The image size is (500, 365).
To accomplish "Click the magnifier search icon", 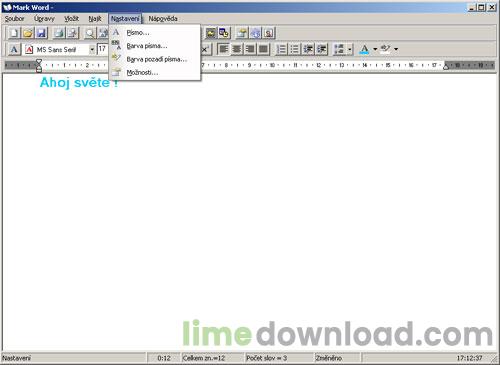I will pyautogui.click(x=89, y=33).
